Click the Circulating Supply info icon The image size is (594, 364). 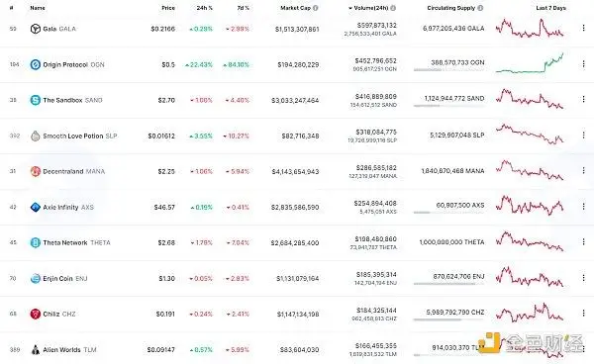coord(480,8)
